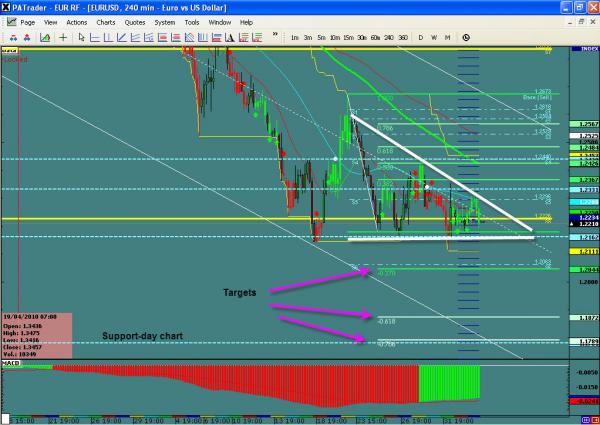Select the weekly (W) timeframe button

(x=434, y=37)
